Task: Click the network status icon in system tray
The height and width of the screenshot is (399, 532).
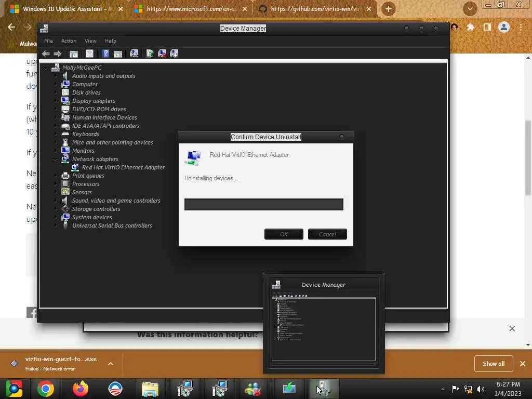Action: (x=468, y=389)
